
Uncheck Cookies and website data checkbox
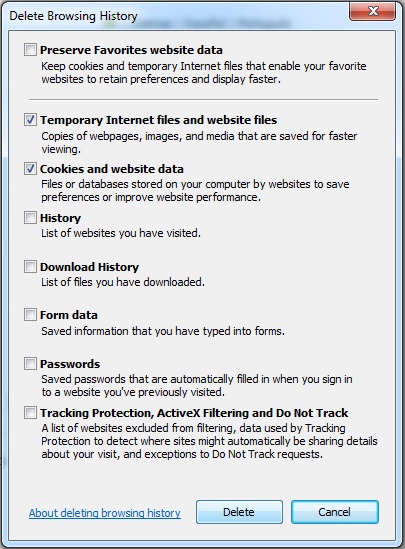pos(30,169)
